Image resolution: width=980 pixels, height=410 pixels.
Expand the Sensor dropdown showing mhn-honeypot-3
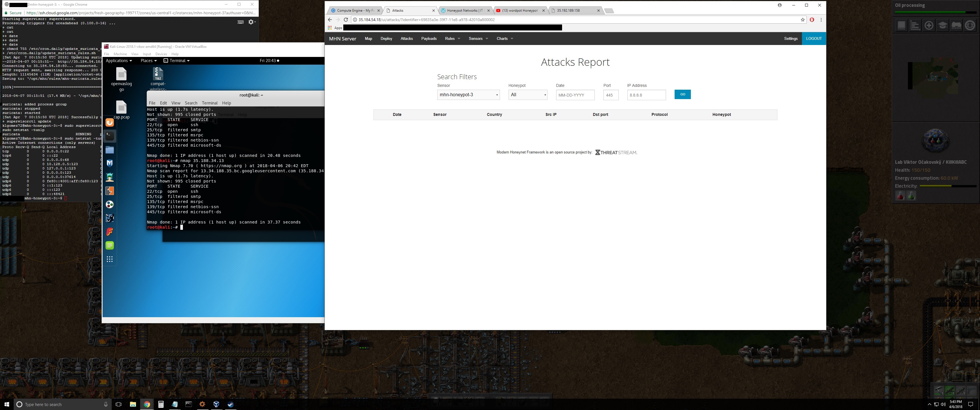coord(468,95)
